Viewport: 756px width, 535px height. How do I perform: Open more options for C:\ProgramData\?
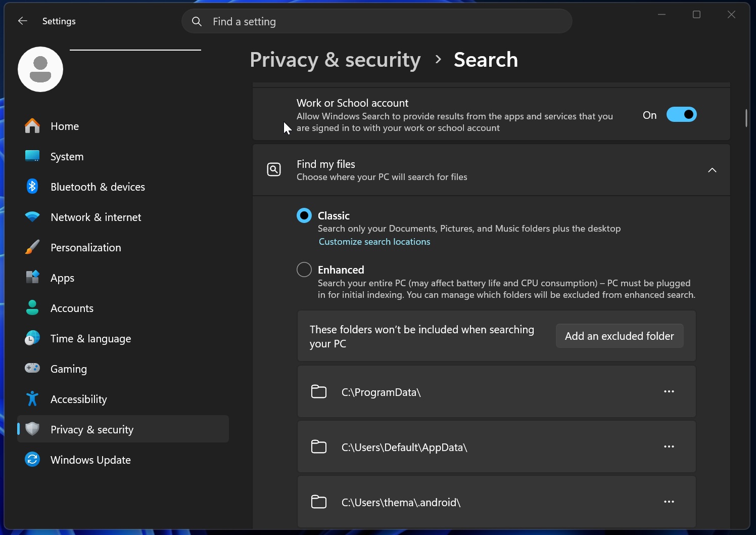point(669,391)
